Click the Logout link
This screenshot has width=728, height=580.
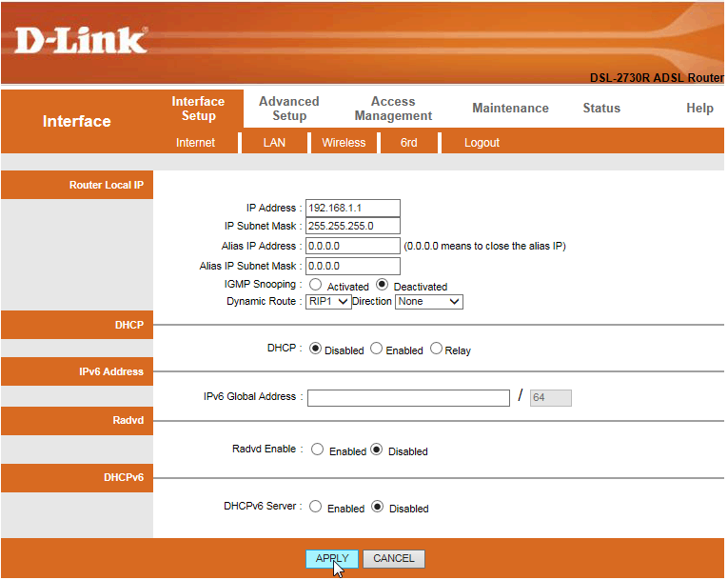pyautogui.click(x=482, y=143)
